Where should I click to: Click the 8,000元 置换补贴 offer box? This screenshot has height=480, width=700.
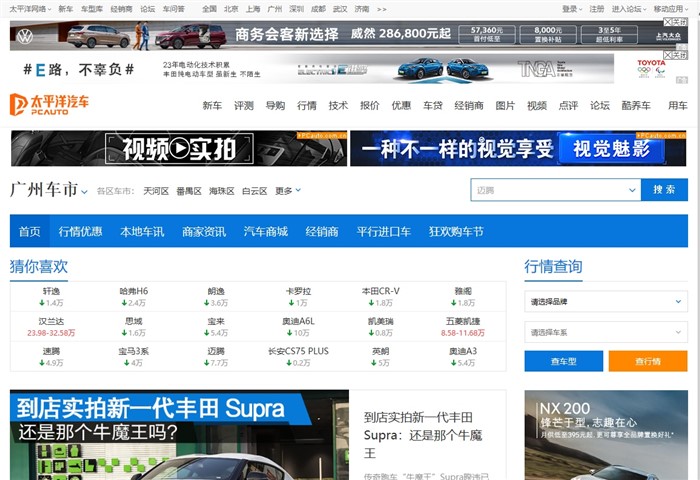(x=548, y=34)
